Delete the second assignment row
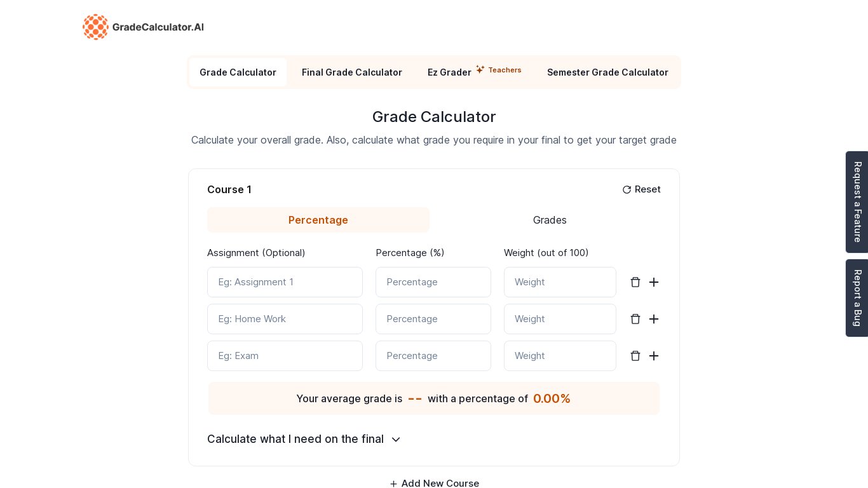Image resolution: width=868 pixels, height=488 pixels. pos(635,319)
